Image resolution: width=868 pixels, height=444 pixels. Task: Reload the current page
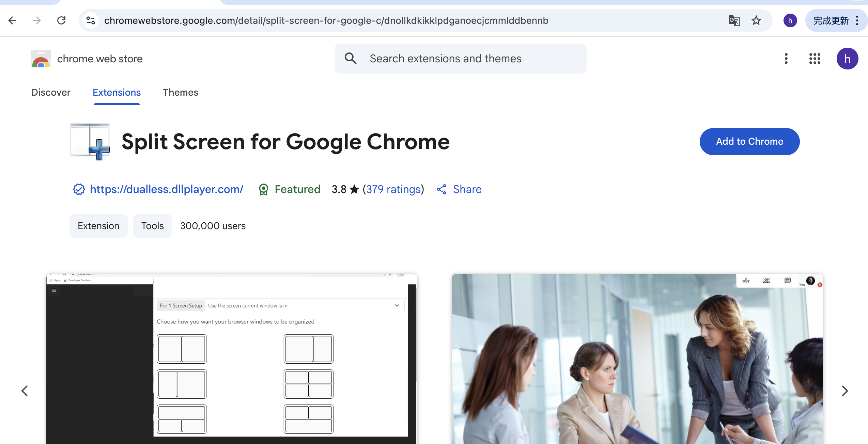(x=61, y=20)
